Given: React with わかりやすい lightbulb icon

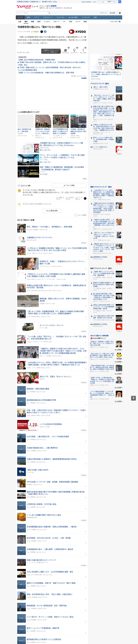Looking at the screenshot, I should pyautogui.click(x=74, y=50).
